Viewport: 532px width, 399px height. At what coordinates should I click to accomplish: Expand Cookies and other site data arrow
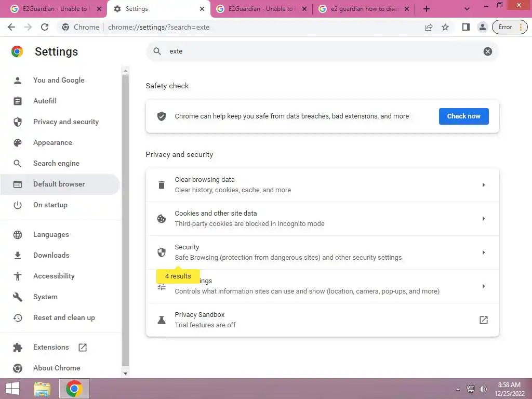coord(484,219)
